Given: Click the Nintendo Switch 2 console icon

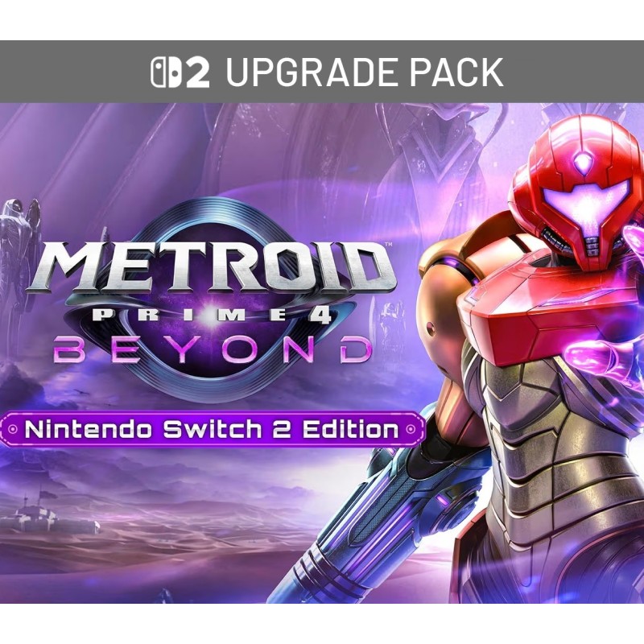Looking at the screenshot, I should coord(167,72).
